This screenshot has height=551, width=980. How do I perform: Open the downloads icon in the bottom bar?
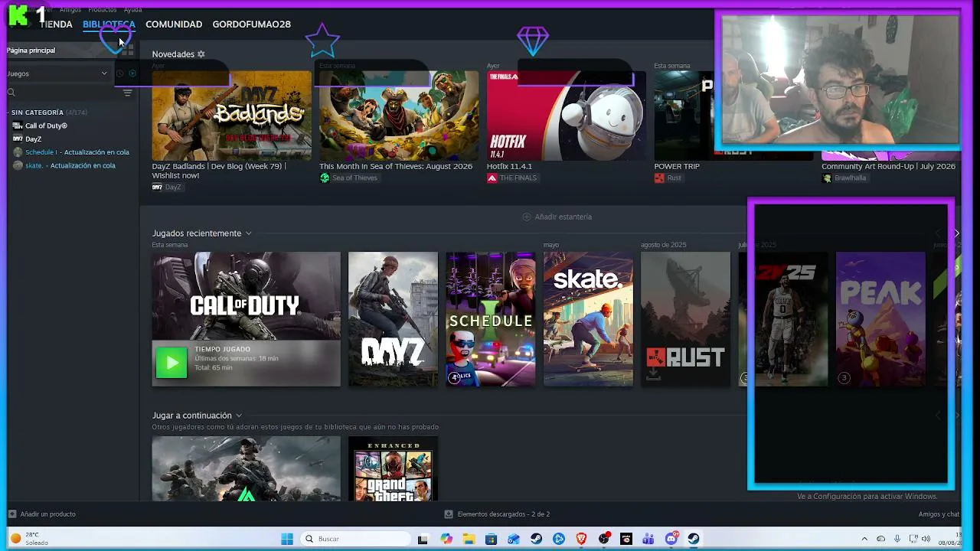pos(449,514)
